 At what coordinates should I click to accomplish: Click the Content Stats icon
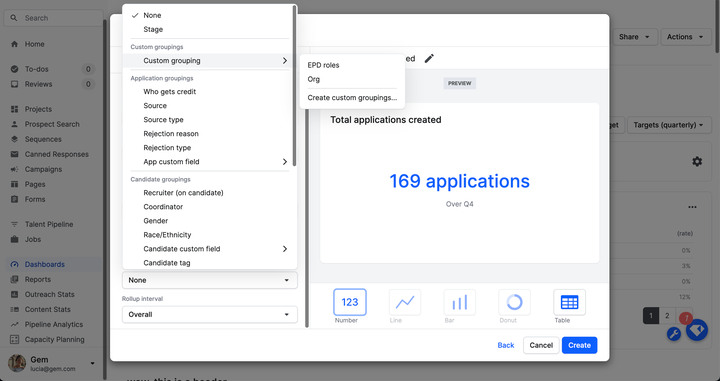coord(15,309)
